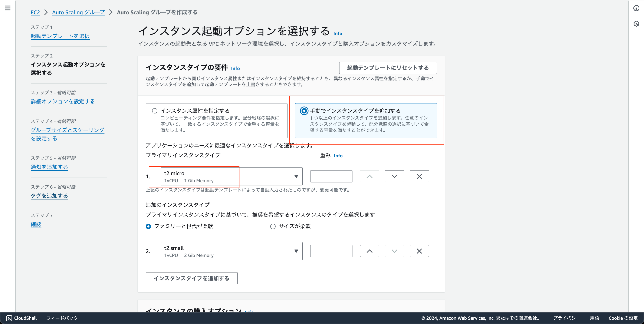
Task: Expand 重み Info link
Action: click(x=338, y=155)
